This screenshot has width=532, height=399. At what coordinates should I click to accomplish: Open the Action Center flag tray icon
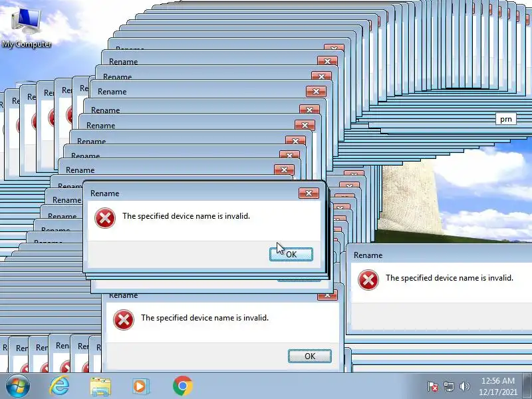433,386
